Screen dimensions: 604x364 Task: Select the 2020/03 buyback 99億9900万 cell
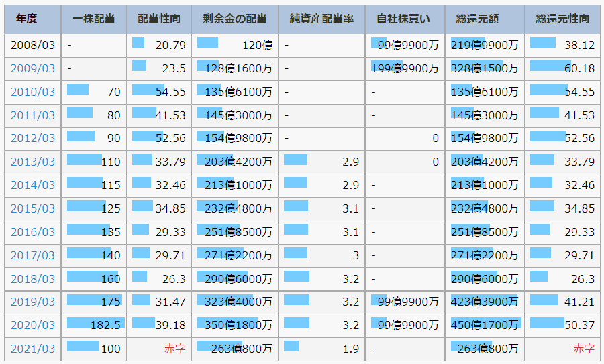pyautogui.click(x=405, y=325)
